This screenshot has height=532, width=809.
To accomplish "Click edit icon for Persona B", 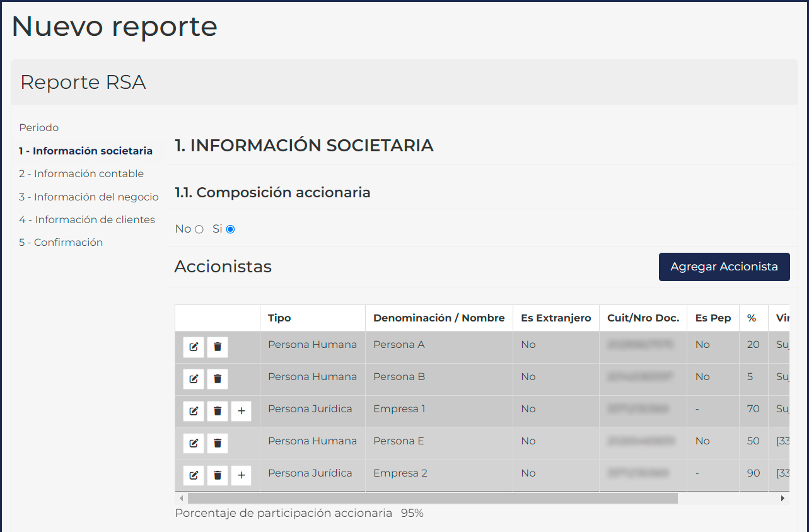I will 194,379.
